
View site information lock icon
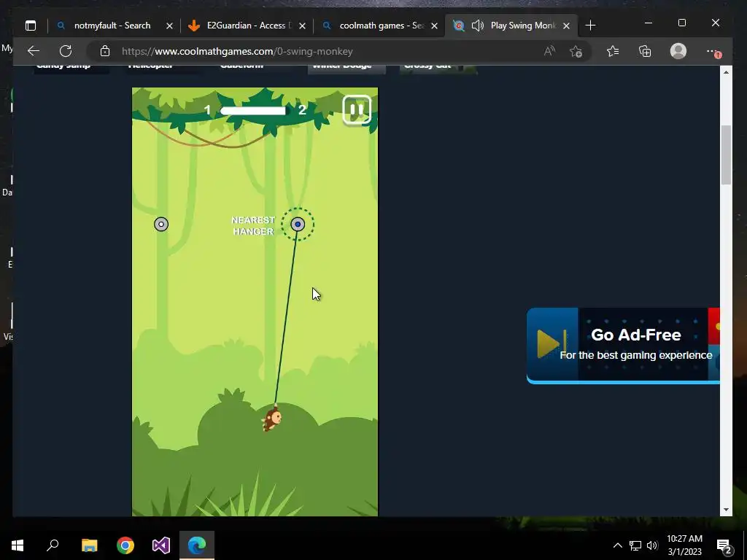[105, 51]
